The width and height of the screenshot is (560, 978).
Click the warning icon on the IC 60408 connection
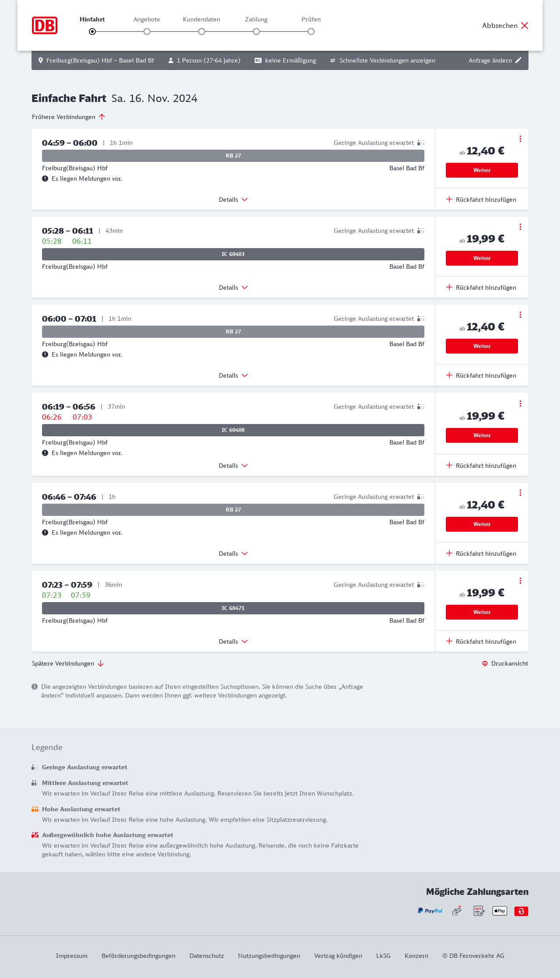(x=45, y=453)
